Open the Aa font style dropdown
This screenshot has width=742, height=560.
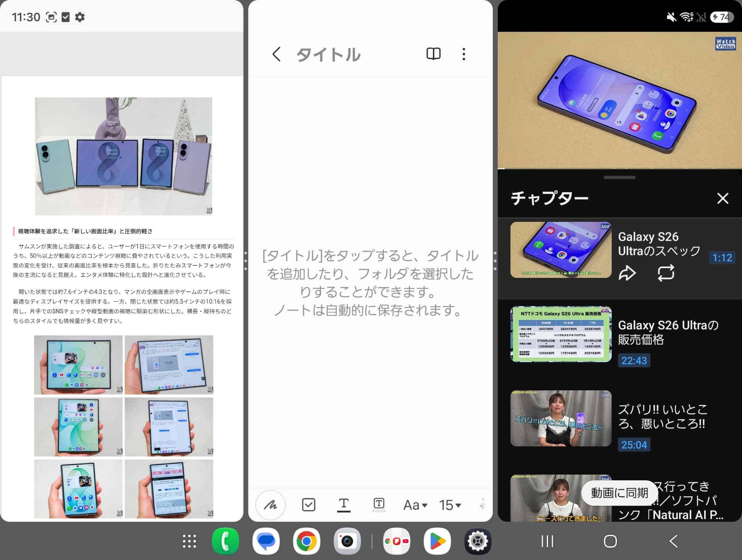415,505
